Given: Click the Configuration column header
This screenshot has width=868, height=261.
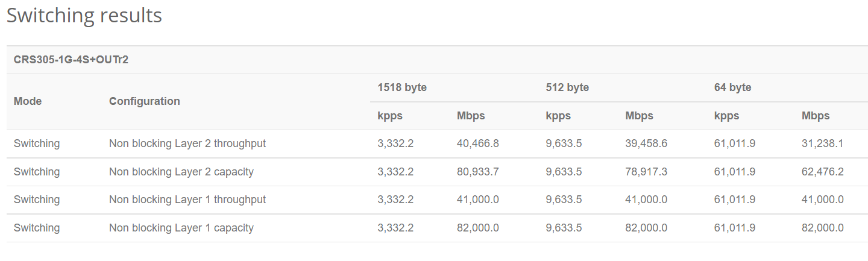Looking at the screenshot, I should coord(145,101).
